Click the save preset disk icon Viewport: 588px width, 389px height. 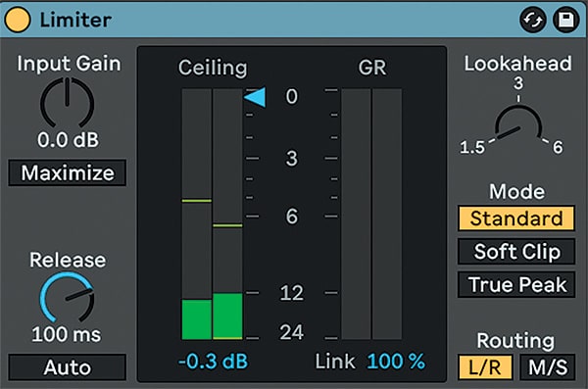tap(566, 20)
